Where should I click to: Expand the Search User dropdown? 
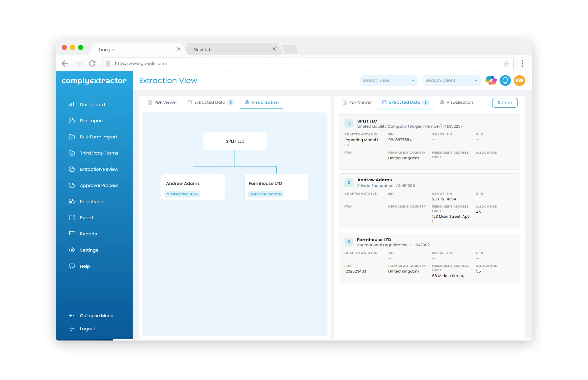389,80
